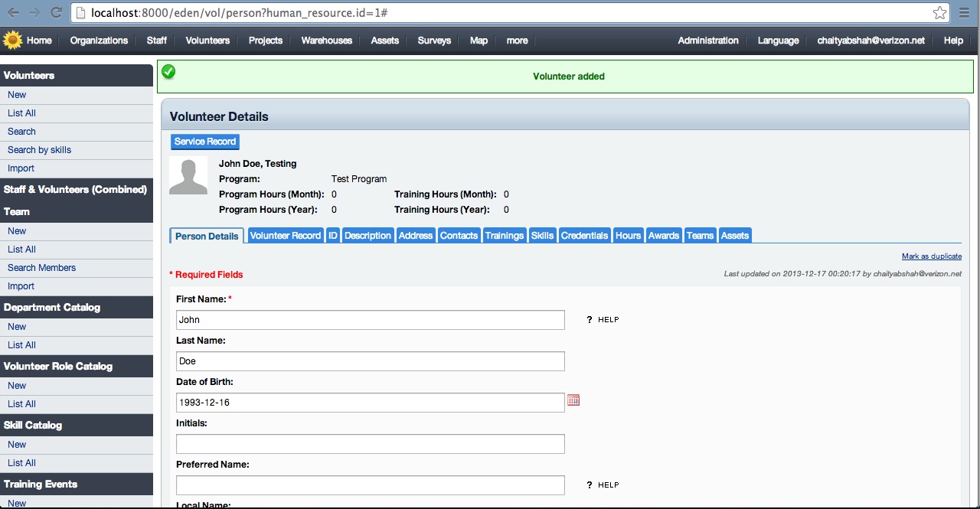Click the 'Mark as duplicate' link

[931, 256]
